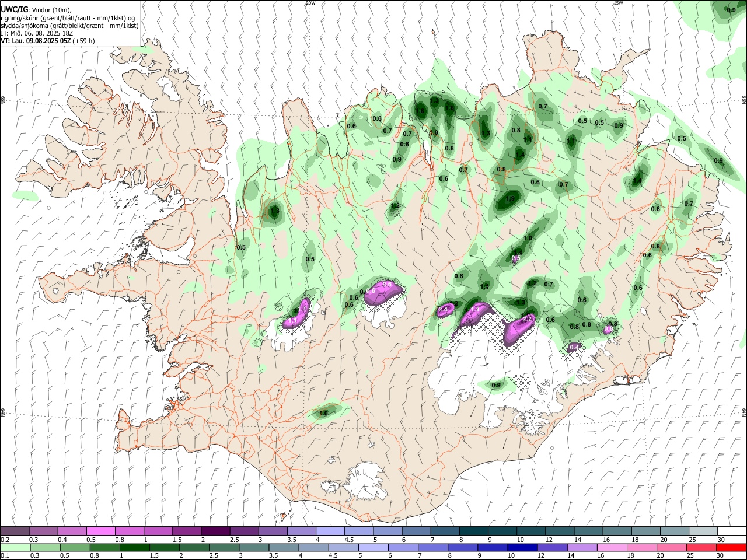Viewport: 747px width, 560px height.
Task: Select upper legend orchid swatch between 0.4 and 0.5
Action: 72,531
